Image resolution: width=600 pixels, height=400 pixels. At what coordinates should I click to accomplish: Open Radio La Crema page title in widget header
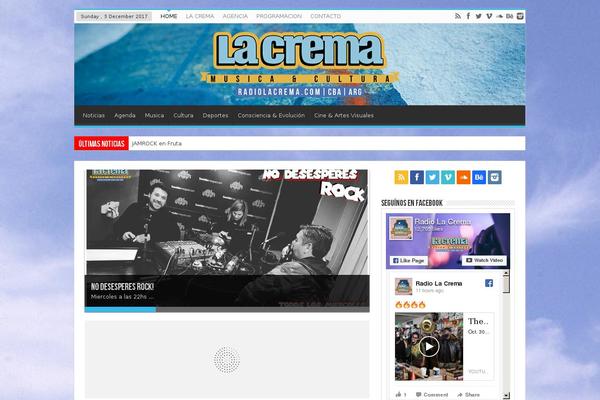(443, 221)
